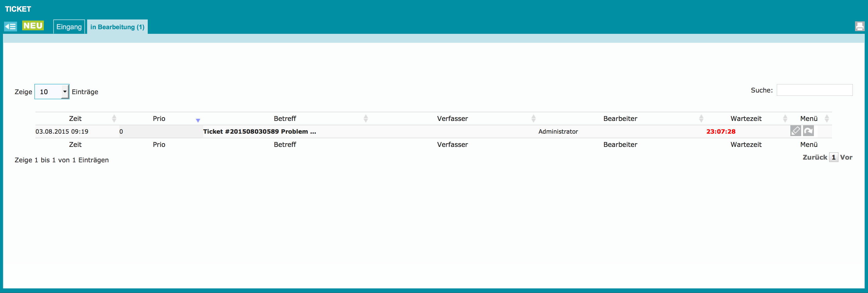This screenshot has height=293, width=868.
Task: Sort by Bearbeiter column arrows
Action: click(x=701, y=118)
